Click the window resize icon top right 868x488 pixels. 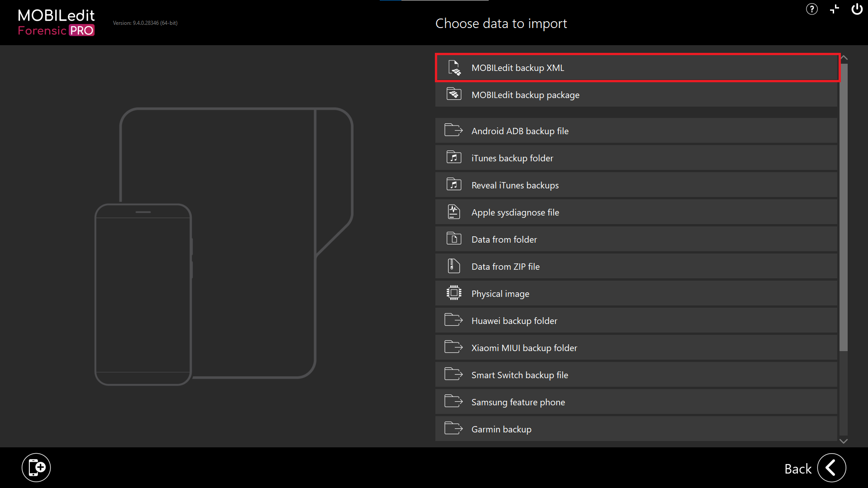coord(834,9)
